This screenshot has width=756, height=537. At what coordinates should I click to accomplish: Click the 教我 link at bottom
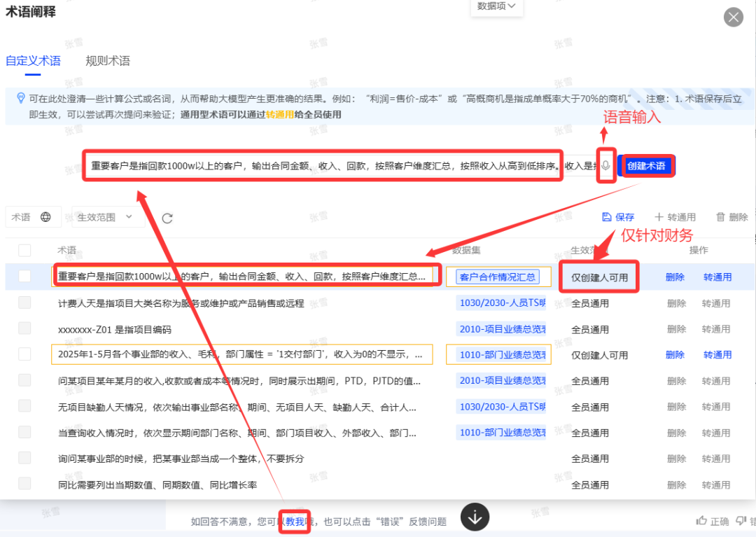[x=295, y=522]
